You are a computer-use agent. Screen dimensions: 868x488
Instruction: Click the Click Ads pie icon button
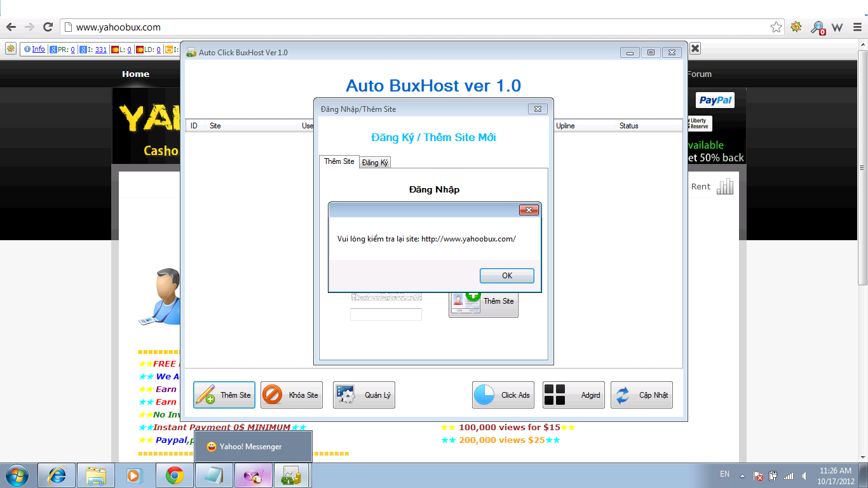(x=503, y=395)
